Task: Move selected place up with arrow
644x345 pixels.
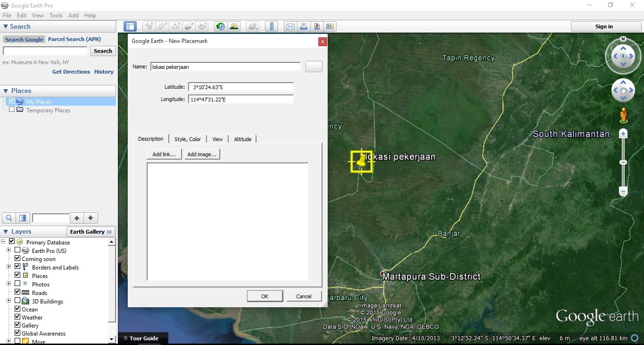Action: [x=76, y=218]
